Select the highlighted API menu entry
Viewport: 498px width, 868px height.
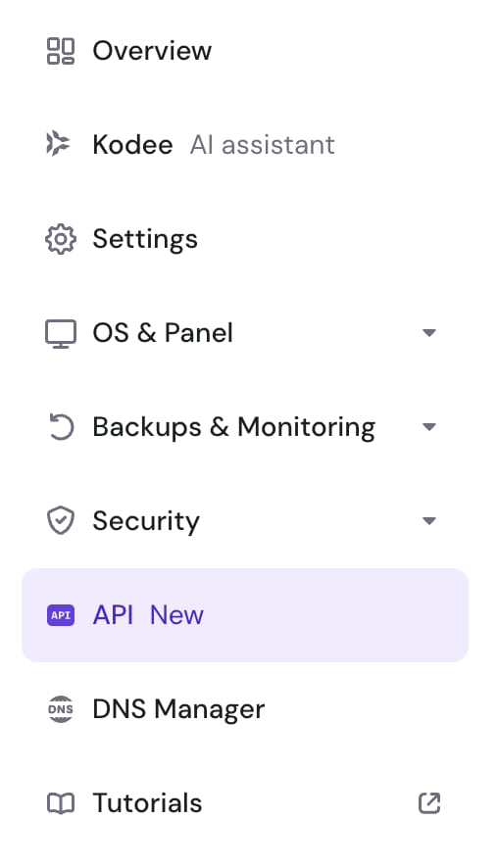click(245, 615)
